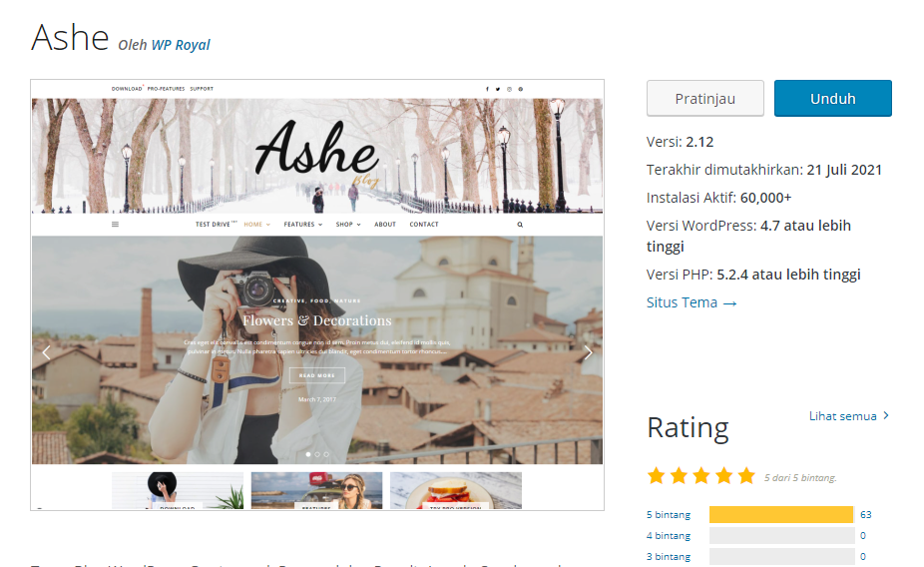Click the Versi PHP 5.2.4 requirement text
The image size is (924, 567).
point(753,275)
